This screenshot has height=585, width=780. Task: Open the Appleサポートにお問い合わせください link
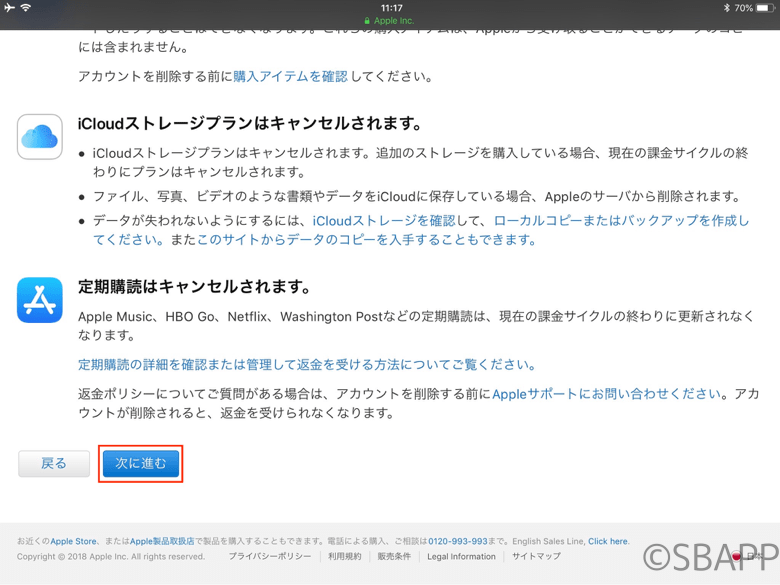pyautogui.click(x=607, y=394)
